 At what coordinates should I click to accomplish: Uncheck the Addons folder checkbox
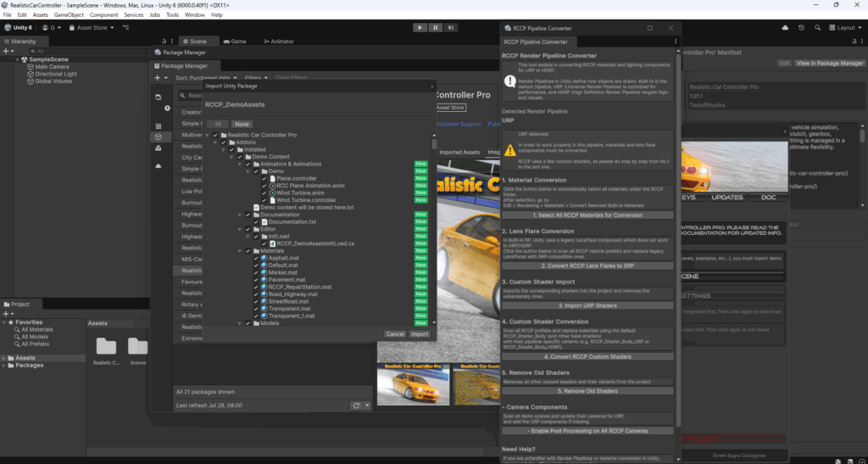(x=224, y=143)
